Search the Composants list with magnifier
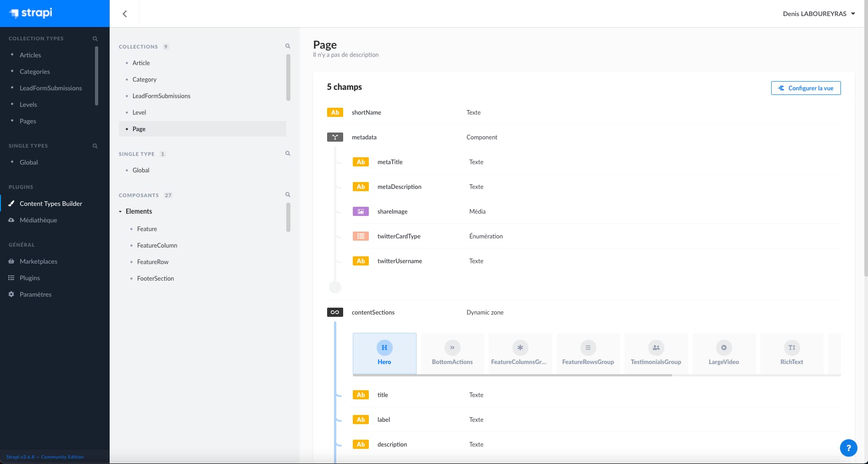Viewport: 868px width, 464px height. click(x=288, y=195)
